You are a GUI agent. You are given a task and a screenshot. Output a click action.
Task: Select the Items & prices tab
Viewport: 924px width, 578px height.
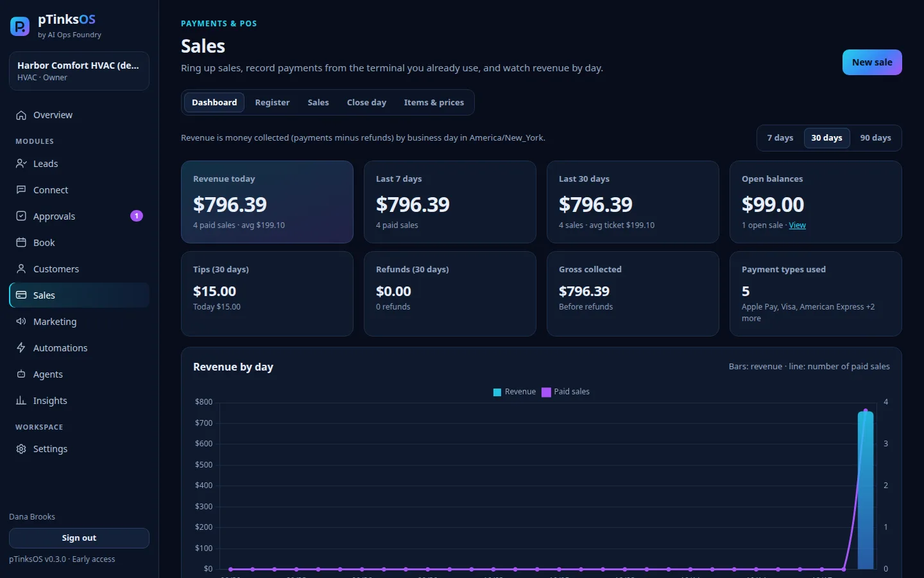point(434,103)
